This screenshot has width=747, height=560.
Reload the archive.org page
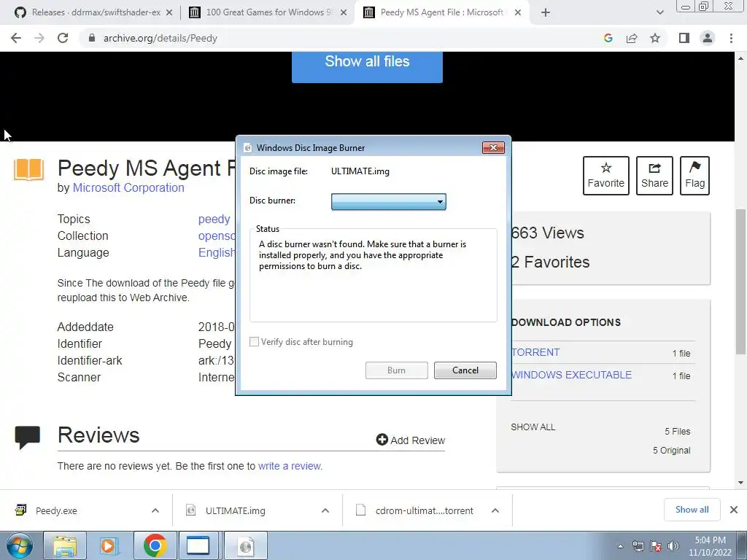63,38
